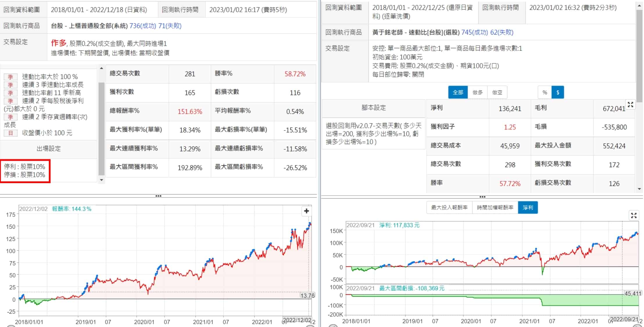Click fullscreen icon above the 淨利 chart

tap(634, 215)
